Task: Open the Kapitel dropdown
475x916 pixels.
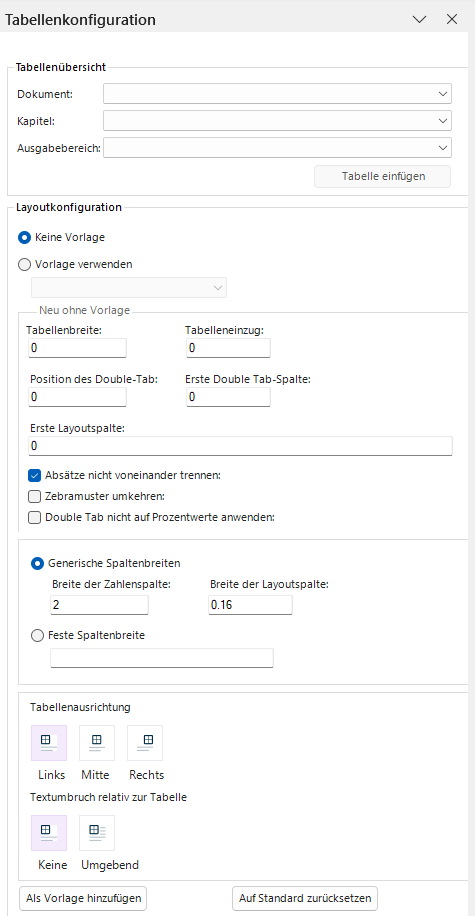Action: pyautogui.click(x=278, y=120)
